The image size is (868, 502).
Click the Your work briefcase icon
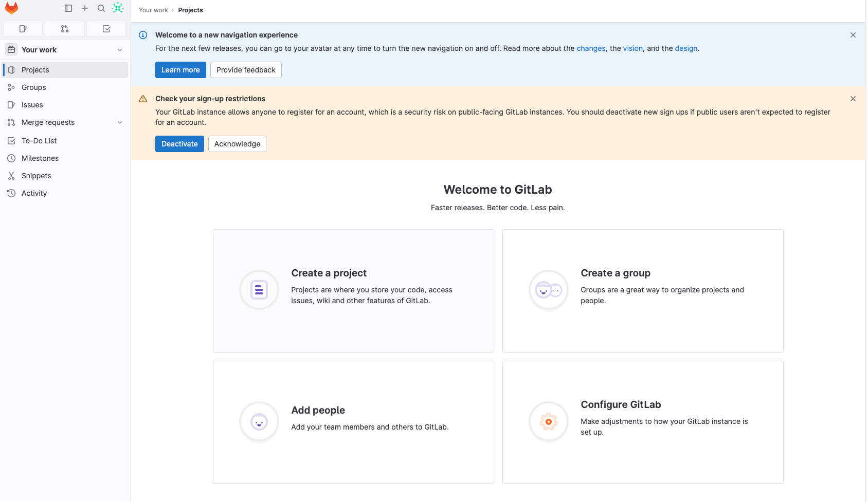coord(11,49)
